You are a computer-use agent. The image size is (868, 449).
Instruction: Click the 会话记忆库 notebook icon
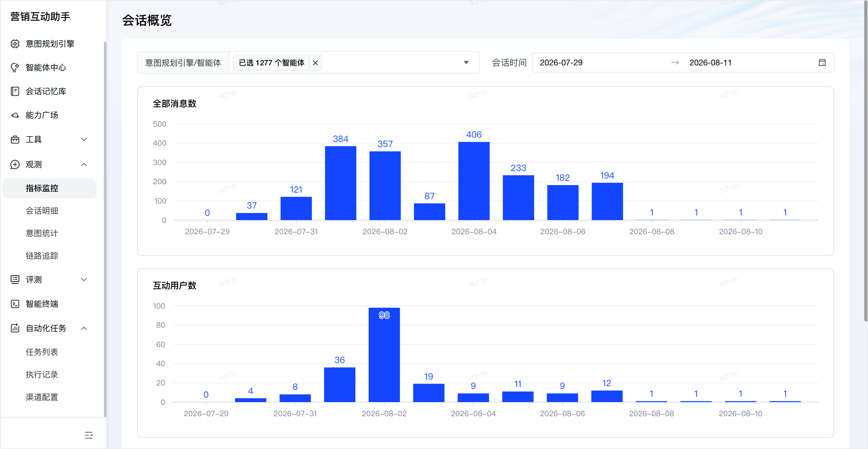(x=15, y=91)
